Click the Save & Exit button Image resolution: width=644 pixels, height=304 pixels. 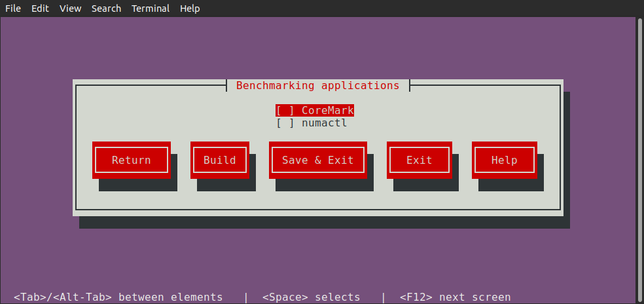point(317,160)
